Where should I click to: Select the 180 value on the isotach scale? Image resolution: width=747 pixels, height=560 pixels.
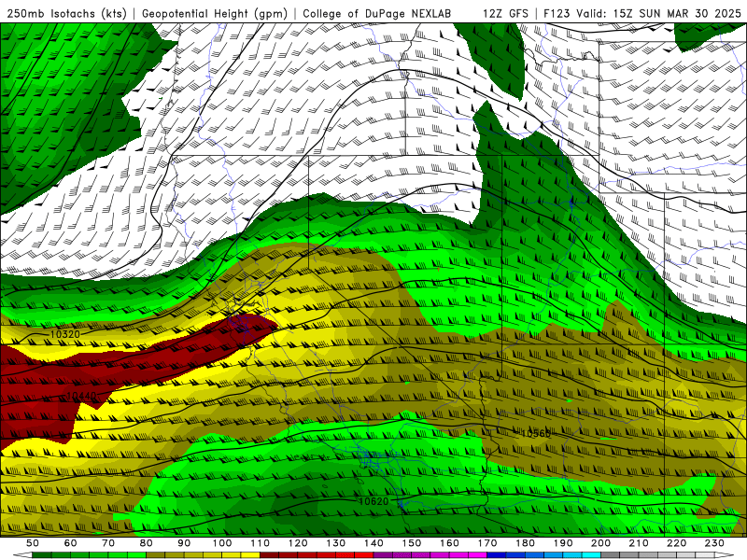(525, 543)
